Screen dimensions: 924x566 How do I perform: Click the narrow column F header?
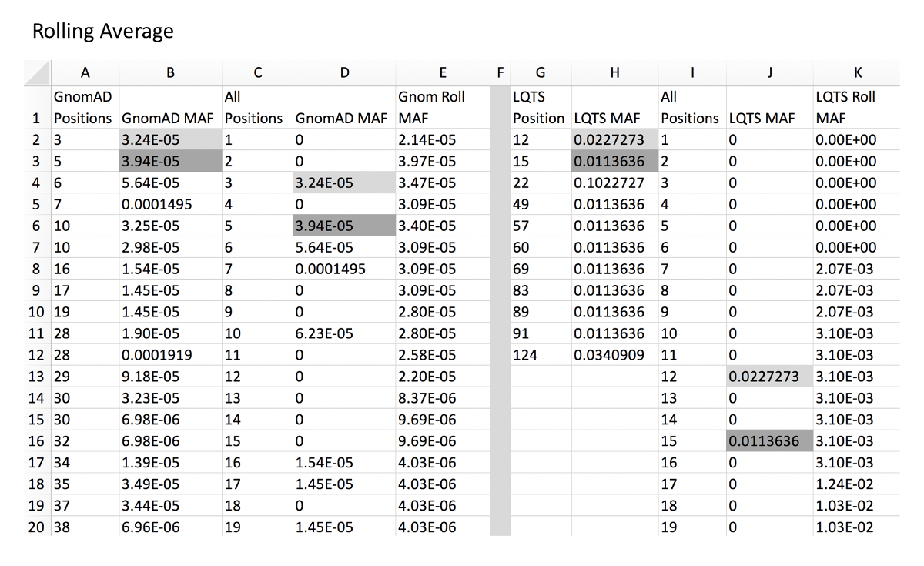click(x=500, y=72)
